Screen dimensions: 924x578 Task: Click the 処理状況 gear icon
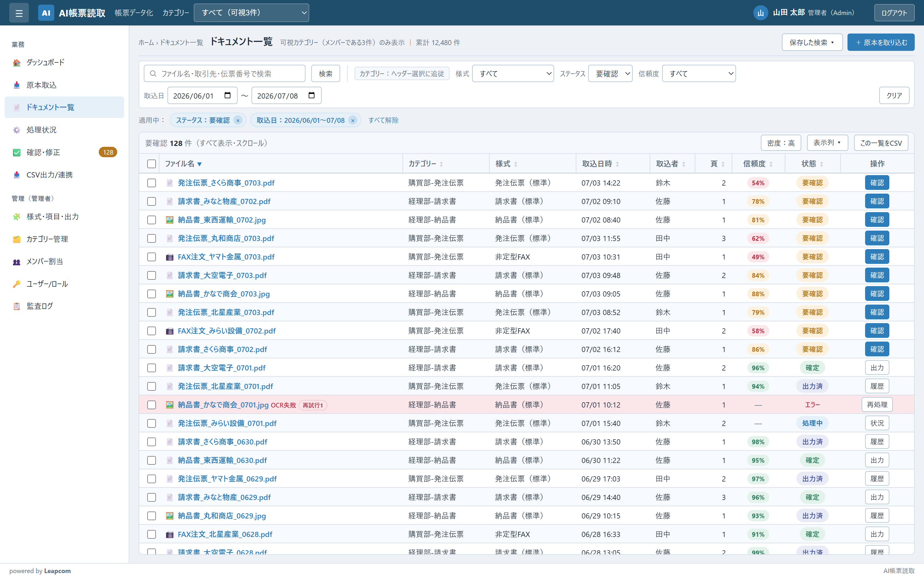(17, 130)
